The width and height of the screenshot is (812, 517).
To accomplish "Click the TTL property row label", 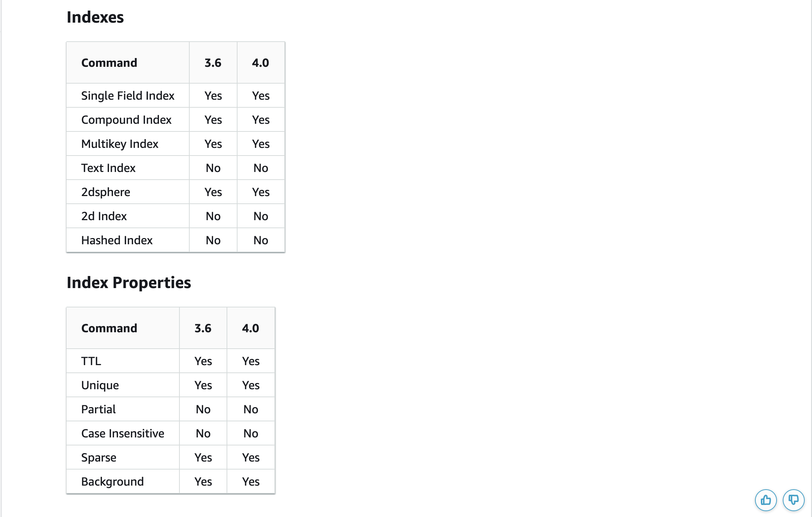I will 91,361.
